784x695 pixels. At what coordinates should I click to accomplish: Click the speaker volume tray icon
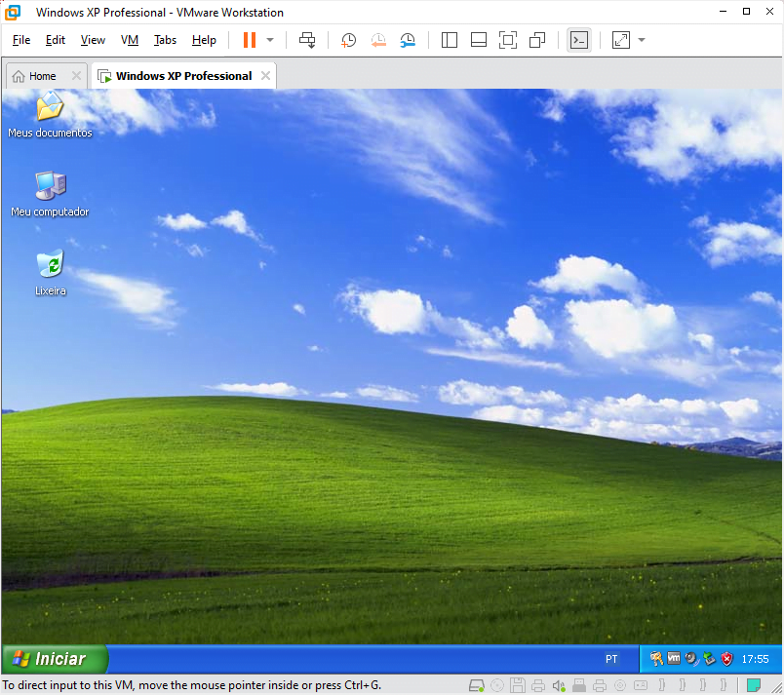click(x=691, y=659)
